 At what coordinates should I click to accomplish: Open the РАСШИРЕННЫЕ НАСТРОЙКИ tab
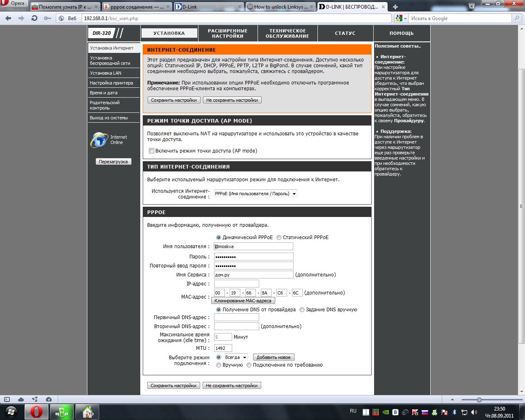pyautogui.click(x=228, y=33)
